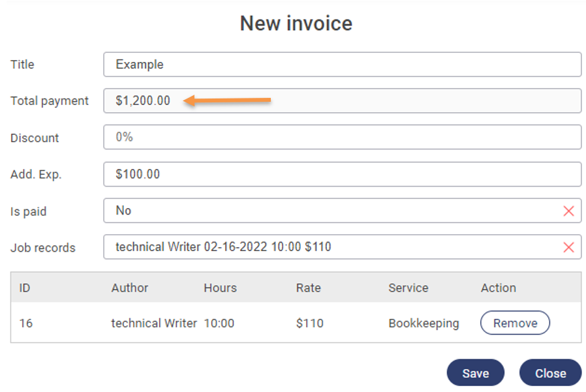
Task: Focus the Discount input field
Action: [342, 137]
